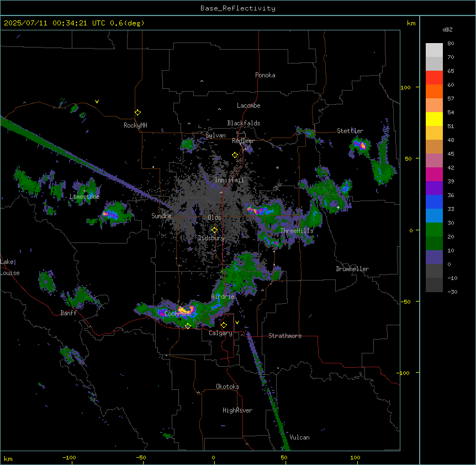This screenshot has width=476, height=465.
Task: Click the RedDeer city label
Action: pos(243,141)
